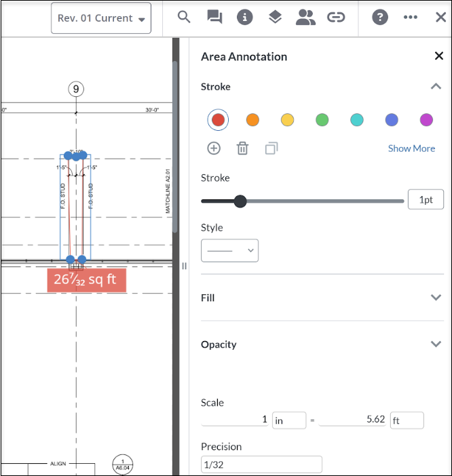Open the comments chat icon
The image size is (452, 476).
coord(214,17)
